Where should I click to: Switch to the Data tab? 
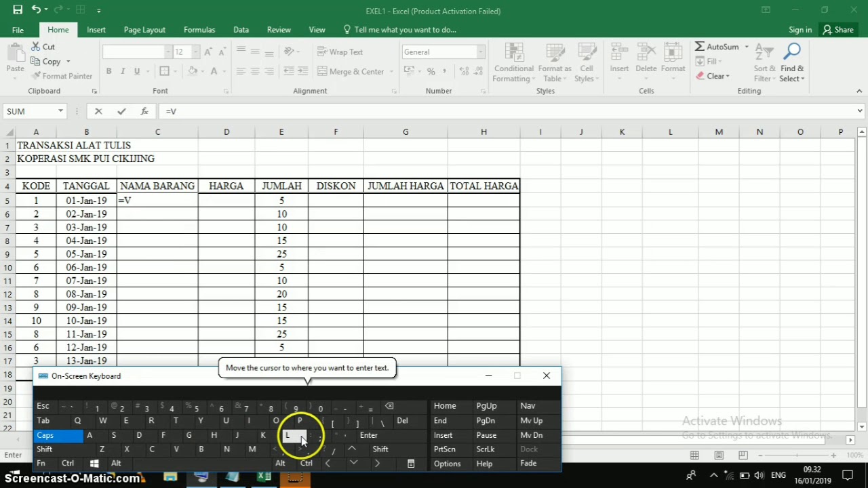tap(241, 30)
